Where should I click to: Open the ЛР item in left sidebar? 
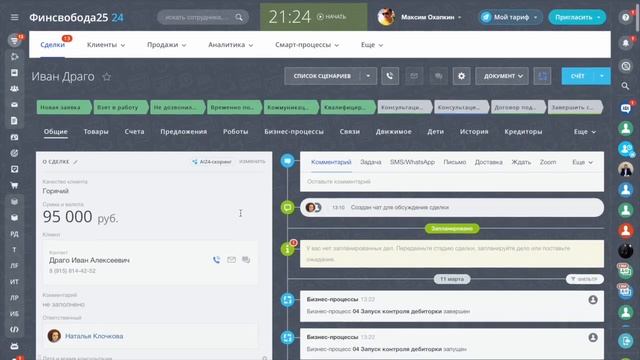(x=14, y=298)
